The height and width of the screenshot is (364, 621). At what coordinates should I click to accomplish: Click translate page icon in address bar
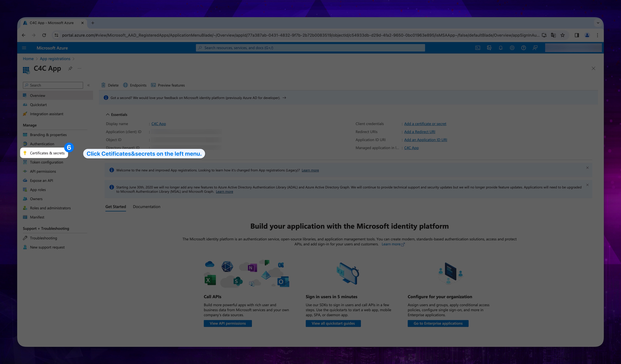tap(553, 35)
